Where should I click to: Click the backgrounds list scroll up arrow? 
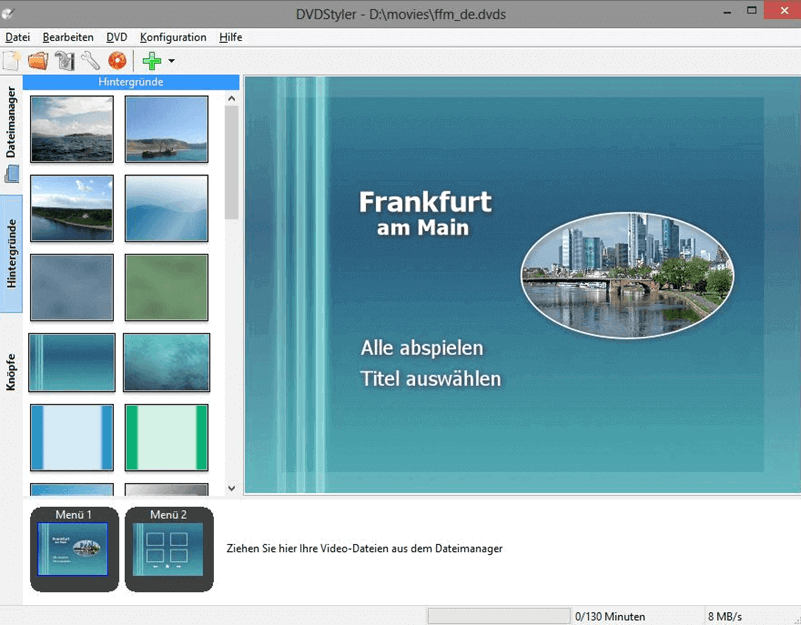click(231, 98)
